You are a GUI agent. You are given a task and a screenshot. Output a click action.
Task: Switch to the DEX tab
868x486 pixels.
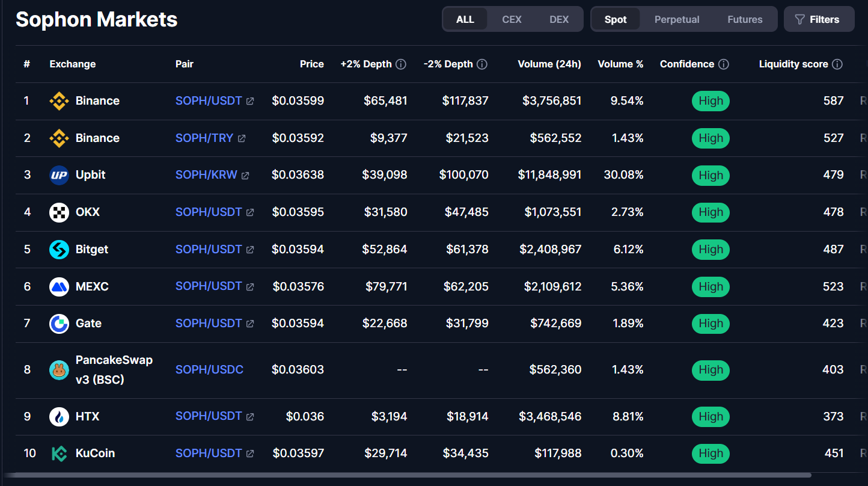click(559, 19)
